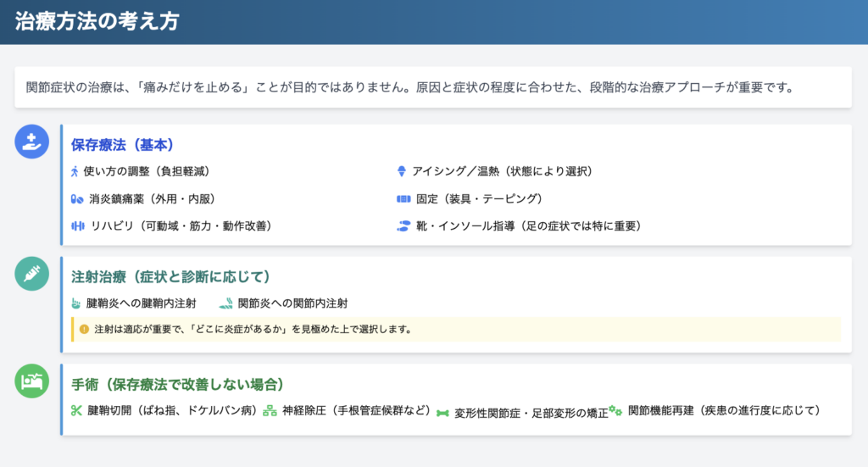Click the gears icon next to 関節機能再建
The height and width of the screenshot is (467, 868).
click(x=615, y=411)
